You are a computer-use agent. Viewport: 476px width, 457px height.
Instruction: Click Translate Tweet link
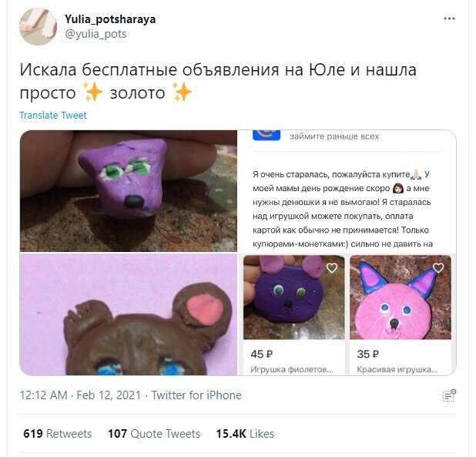coord(53,115)
